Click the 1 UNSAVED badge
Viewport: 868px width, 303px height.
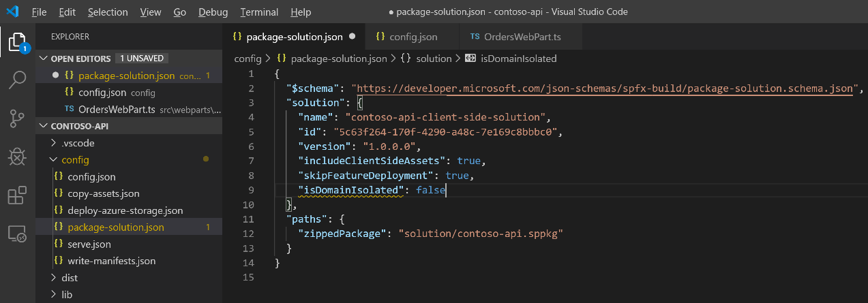[x=140, y=59]
